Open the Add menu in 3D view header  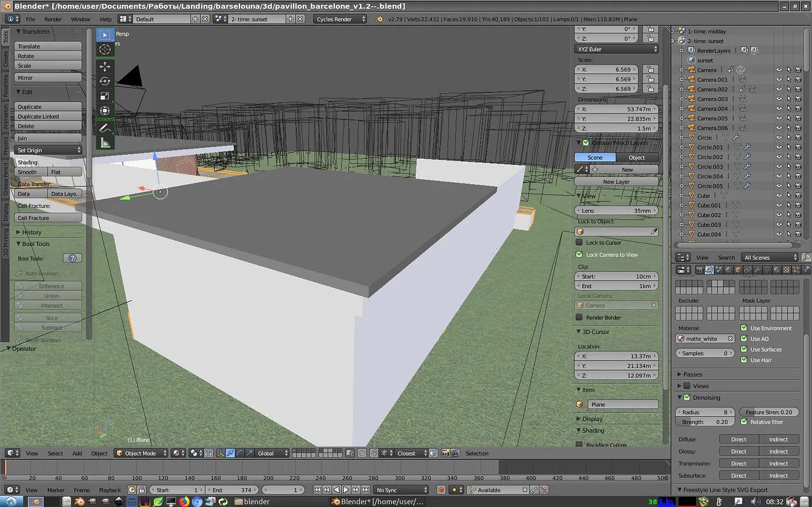(x=77, y=453)
